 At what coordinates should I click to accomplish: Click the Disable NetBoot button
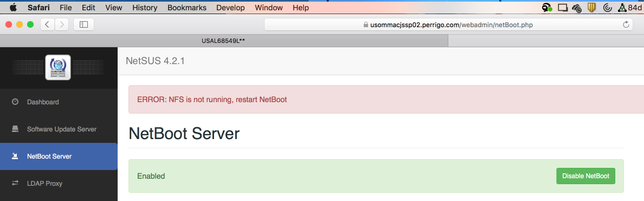click(585, 176)
